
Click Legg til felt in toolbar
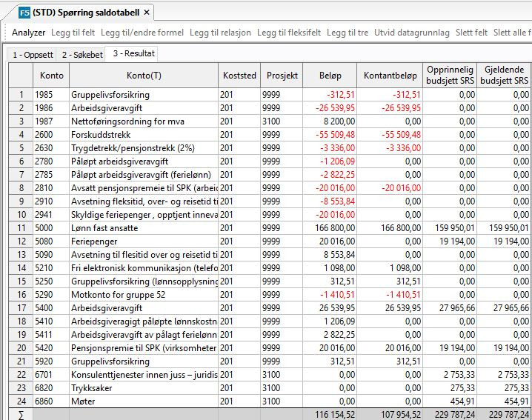73,33
